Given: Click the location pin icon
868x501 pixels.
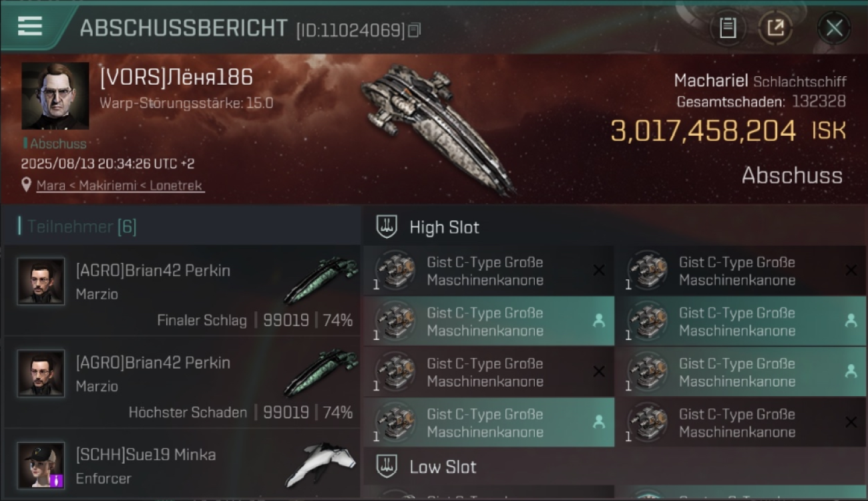Looking at the screenshot, I should tap(26, 185).
